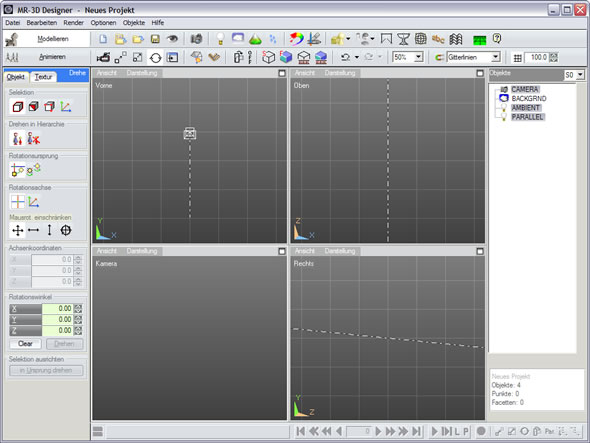The height and width of the screenshot is (443, 590).
Task: Click the help question mark icon
Action: click(497, 38)
